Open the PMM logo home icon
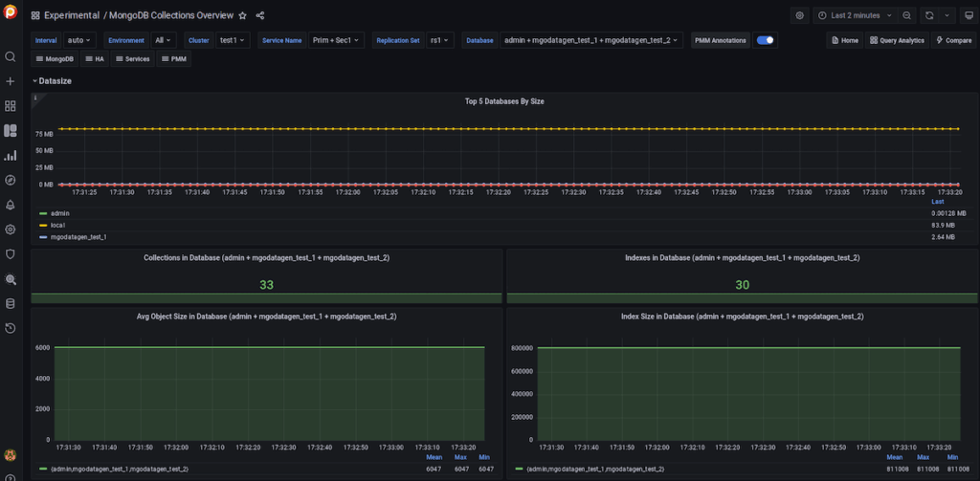 pyautogui.click(x=10, y=11)
